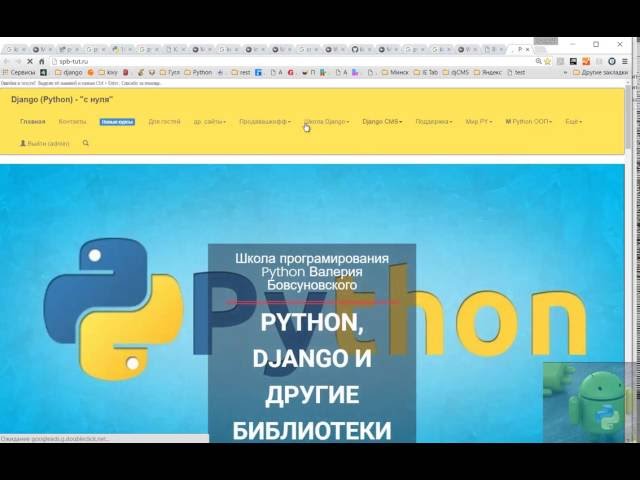This screenshot has height=480, width=640.
Task: Open the djCMS bookmarks folder
Action: [x=456, y=72]
